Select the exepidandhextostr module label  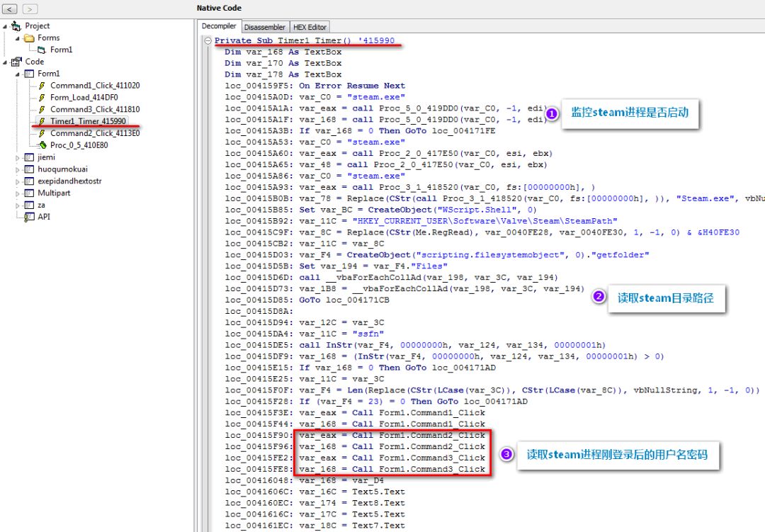tap(69, 181)
